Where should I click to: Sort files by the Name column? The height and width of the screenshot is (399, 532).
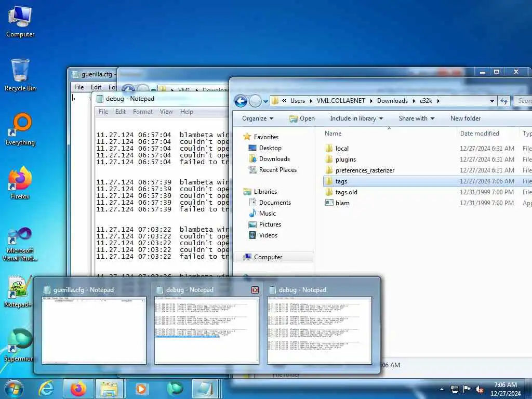click(x=389, y=134)
